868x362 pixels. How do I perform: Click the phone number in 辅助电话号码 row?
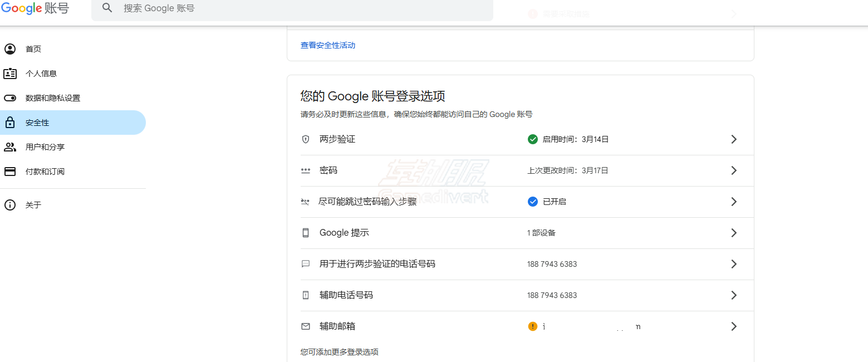coord(552,295)
